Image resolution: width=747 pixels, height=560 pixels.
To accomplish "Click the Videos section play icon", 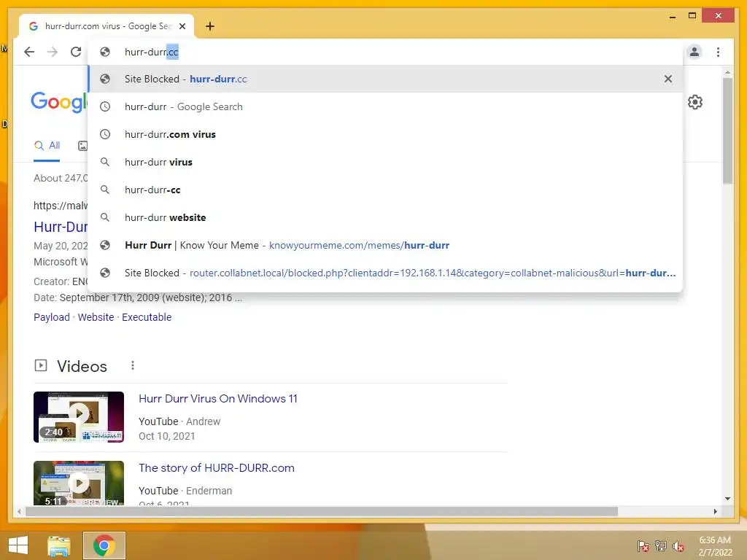I will point(41,365).
